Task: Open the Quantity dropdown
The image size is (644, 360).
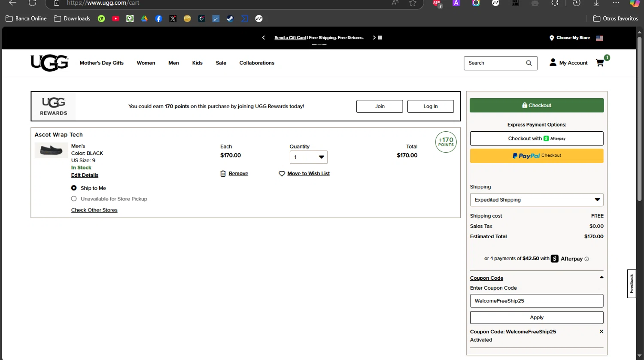Action: tap(308, 157)
